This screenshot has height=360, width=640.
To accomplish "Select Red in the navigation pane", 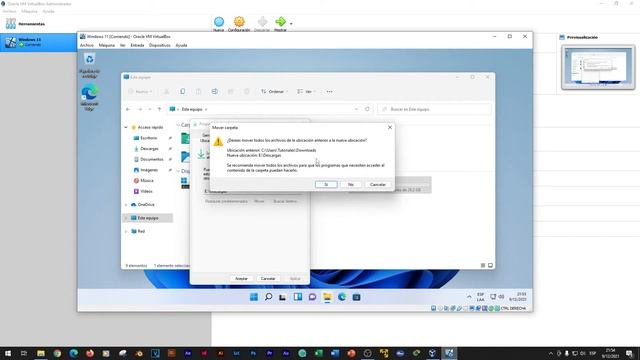I will click(x=141, y=231).
